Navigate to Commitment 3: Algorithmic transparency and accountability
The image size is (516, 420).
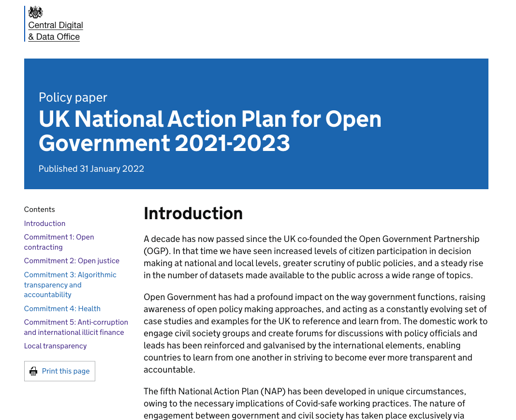(x=70, y=285)
